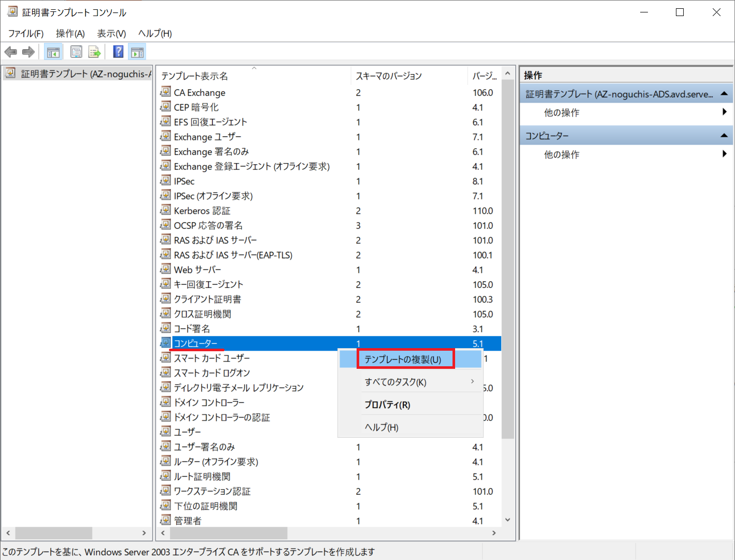Open the 表示(V) menu
This screenshot has width=735, height=560.
(x=111, y=34)
